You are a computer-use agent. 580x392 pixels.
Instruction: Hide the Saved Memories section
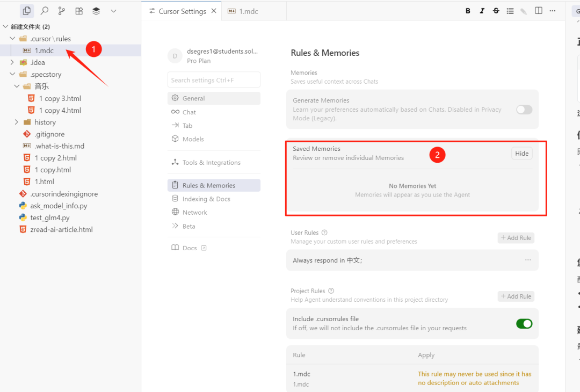point(521,154)
